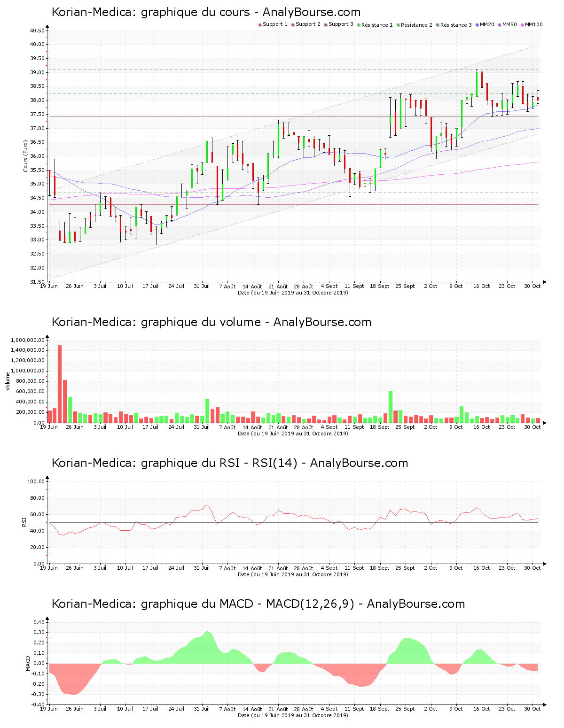Image resolution: width=564 pixels, height=728 pixels.
Task: Click the 'RSI' vertical axis title
Action: 23,522
